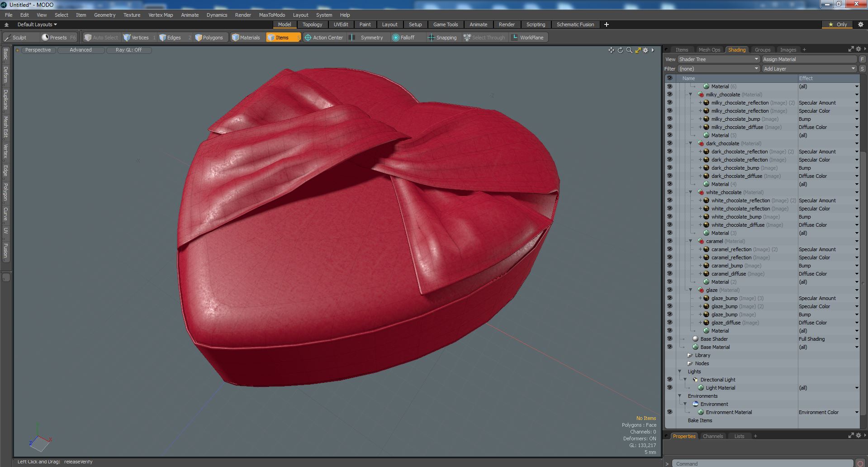Select the Base Material tree item
The width and height of the screenshot is (868, 467).
(x=715, y=347)
